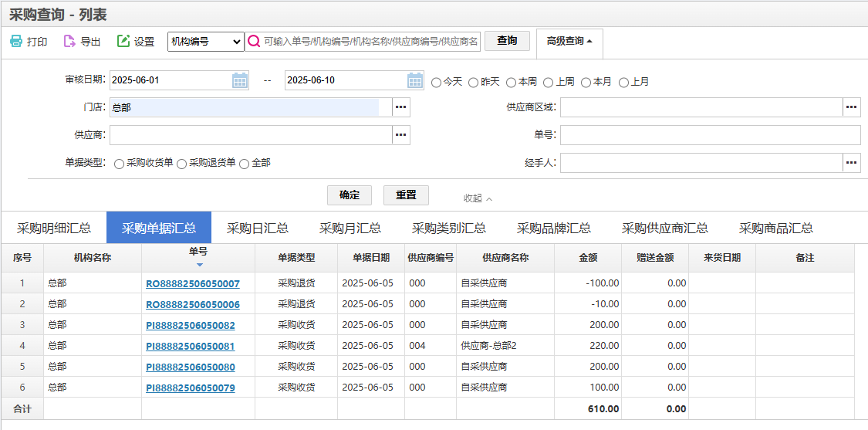Screen dimensions: 868x430
Task: Switch to 采购月汇总 tab
Action: pyautogui.click(x=350, y=228)
